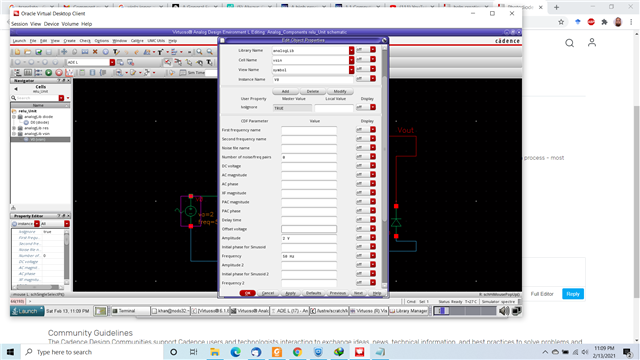The image size is (640, 360).
Task: Click the properties dialog vertical scrollbar
Action: click(x=384, y=166)
